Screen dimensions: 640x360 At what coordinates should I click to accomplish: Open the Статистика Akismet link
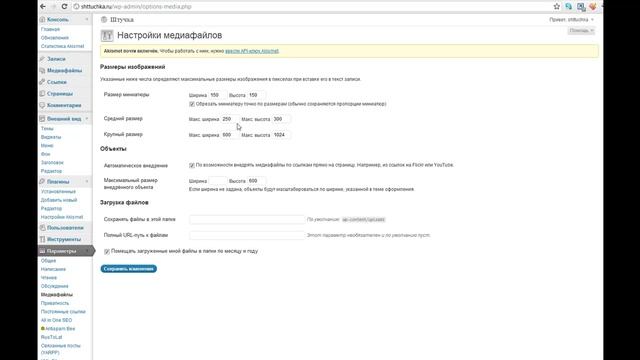pyautogui.click(x=62, y=46)
